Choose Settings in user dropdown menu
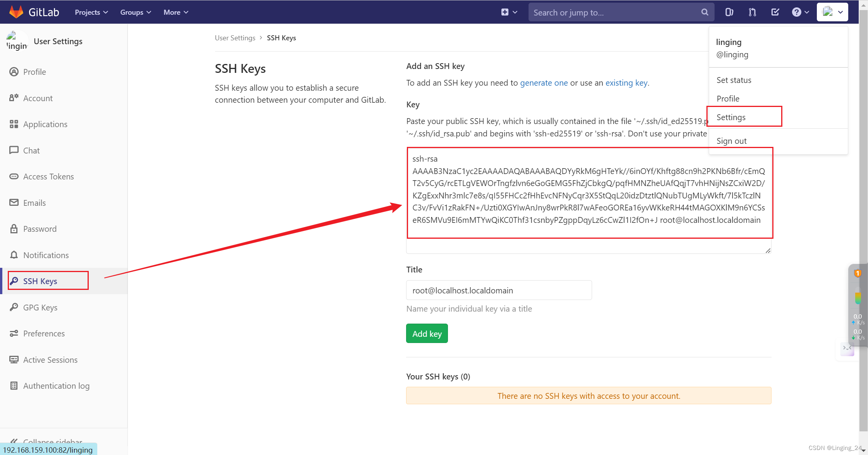Screen dimensions: 868x455 [731, 117]
